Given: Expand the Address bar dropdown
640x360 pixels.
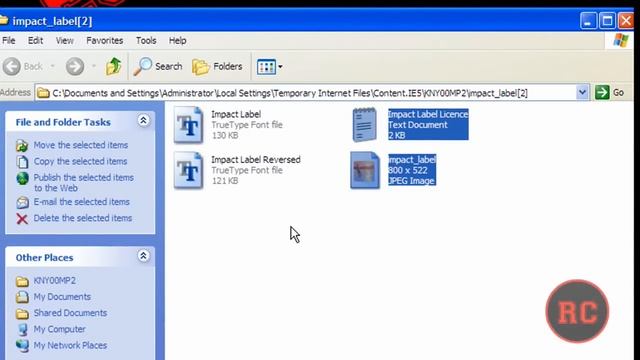Looking at the screenshot, I should 582,93.
